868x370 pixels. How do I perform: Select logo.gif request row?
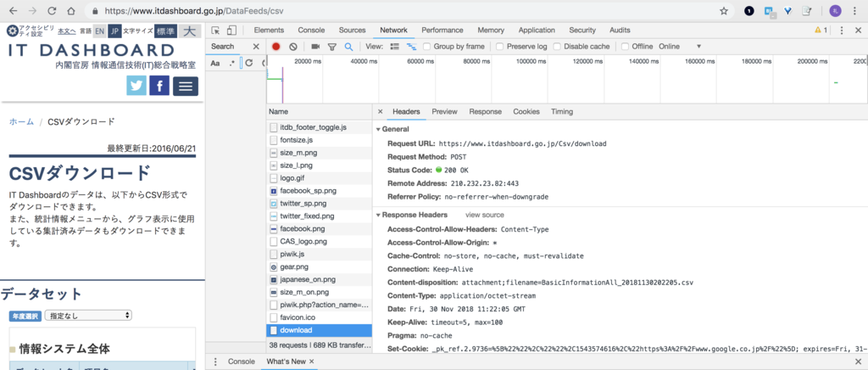(x=319, y=178)
